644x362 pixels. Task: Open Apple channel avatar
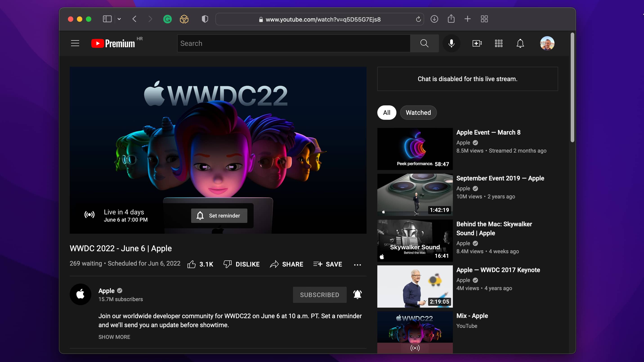(x=80, y=294)
